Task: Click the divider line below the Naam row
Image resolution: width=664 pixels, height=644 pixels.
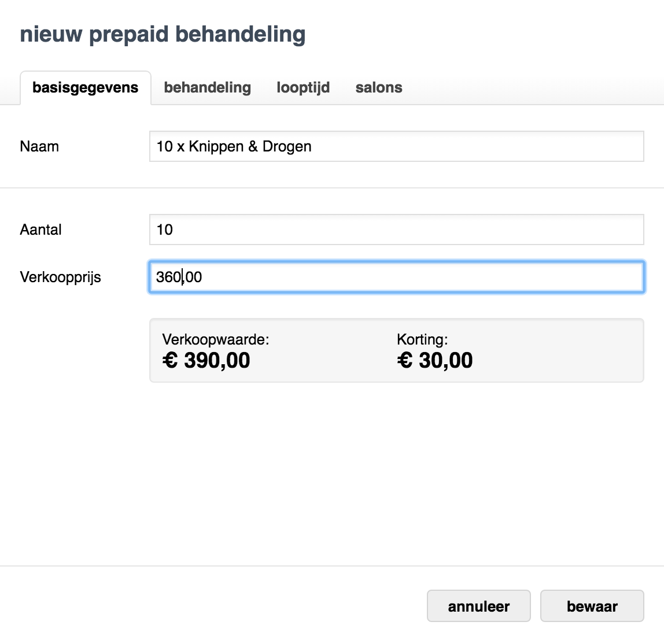Action: [332, 188]
